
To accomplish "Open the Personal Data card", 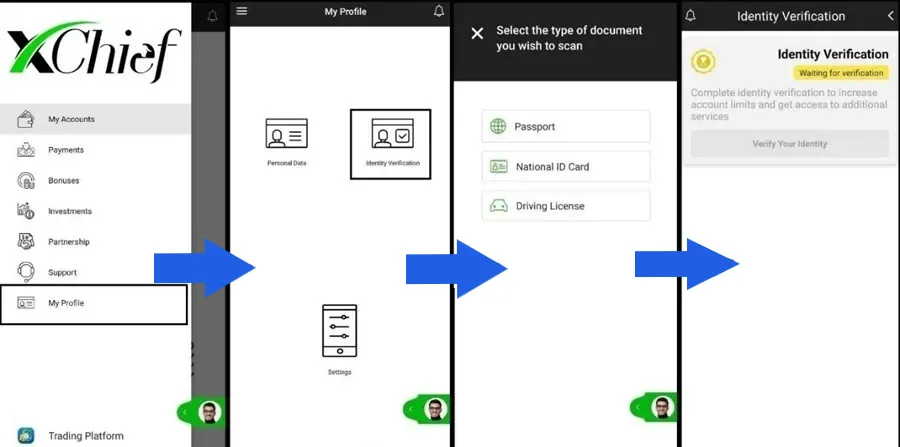I will 286,140.
